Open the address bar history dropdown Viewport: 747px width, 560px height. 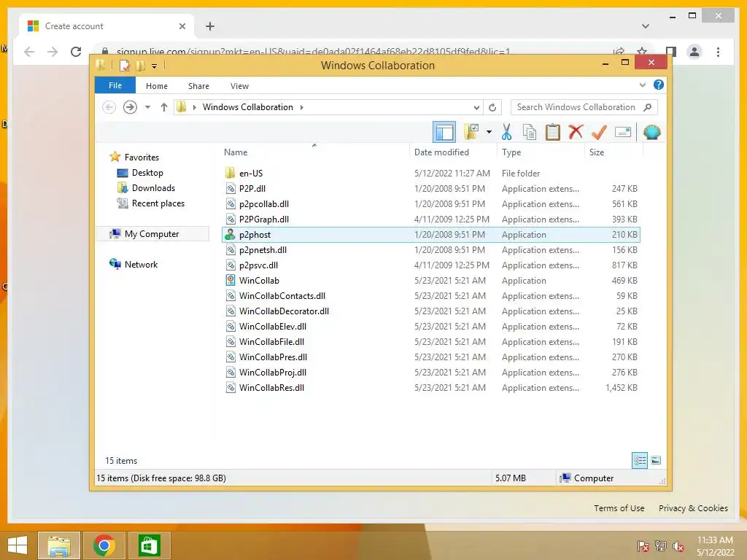(x=476, y=107)
